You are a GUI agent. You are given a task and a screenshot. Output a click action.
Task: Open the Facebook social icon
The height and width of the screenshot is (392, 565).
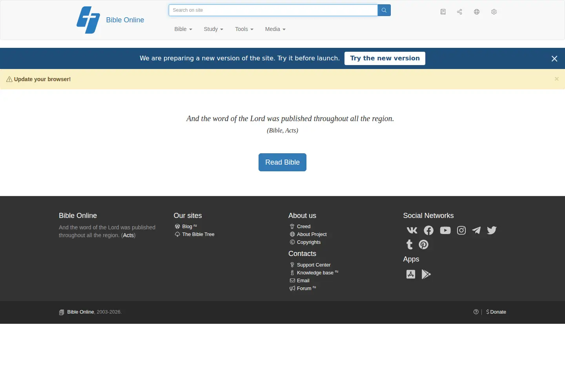coord(428,230)
